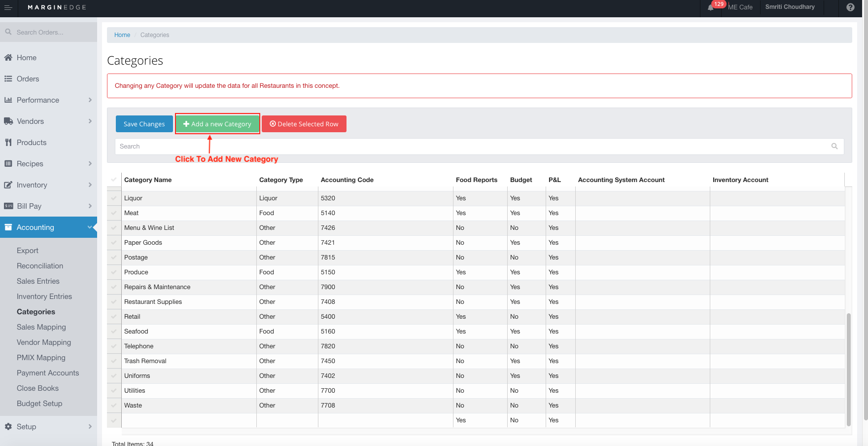Click the MarginEdge logo

[57, 7]
